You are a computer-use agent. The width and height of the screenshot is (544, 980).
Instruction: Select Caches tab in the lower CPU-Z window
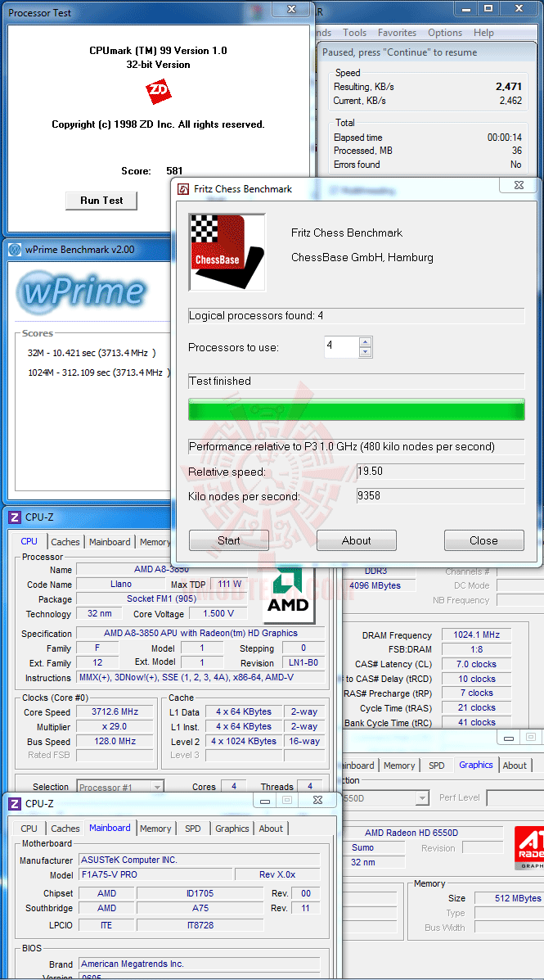pos(65,828)
